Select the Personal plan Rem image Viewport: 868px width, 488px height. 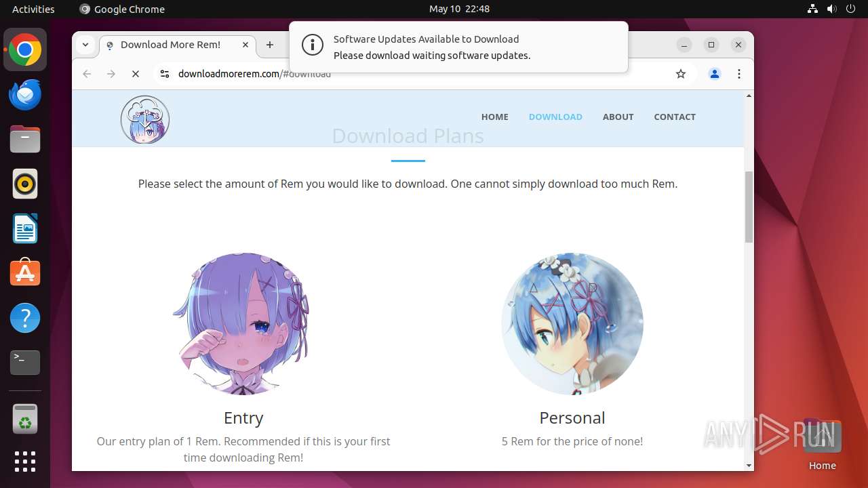point(572,323)
